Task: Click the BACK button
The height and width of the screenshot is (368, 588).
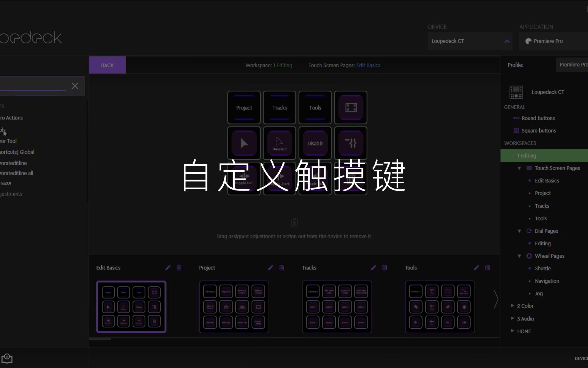Action: tap(107, 65)
